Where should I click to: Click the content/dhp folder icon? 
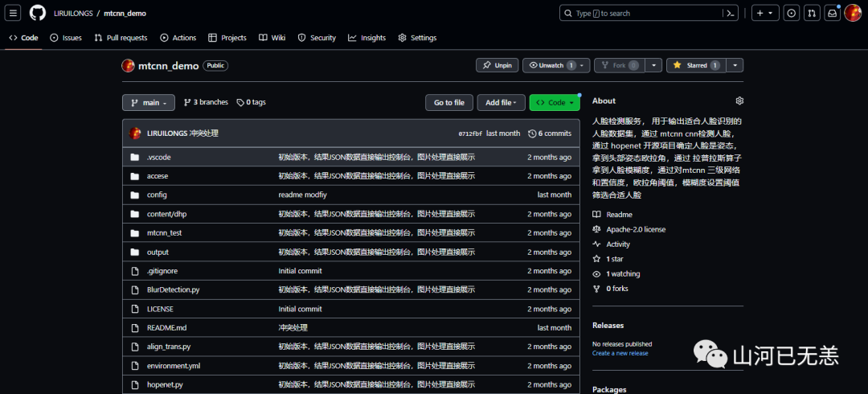(134, 214)
